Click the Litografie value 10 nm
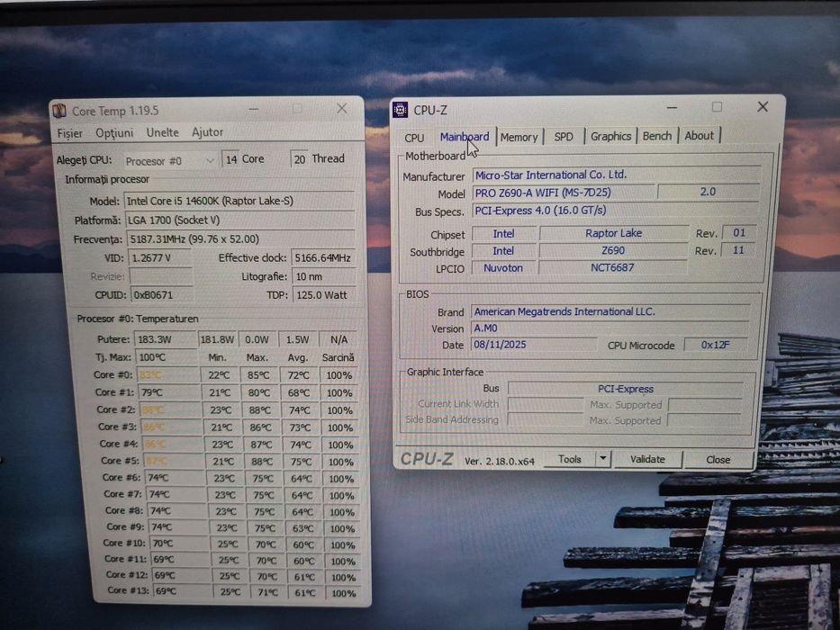This screenshot has height=630, width=840. pyautogui.click(x=324, y=276)
